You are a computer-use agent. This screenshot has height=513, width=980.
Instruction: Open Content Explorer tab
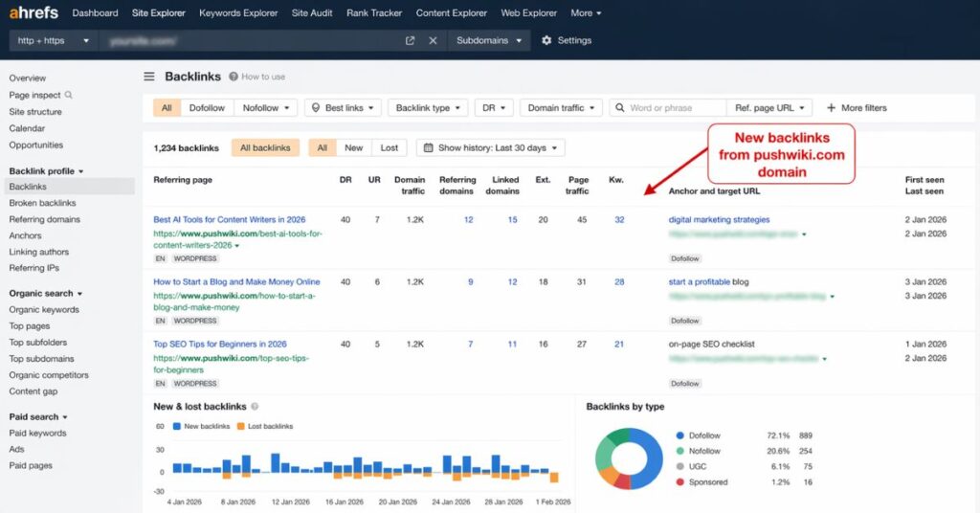452,12
